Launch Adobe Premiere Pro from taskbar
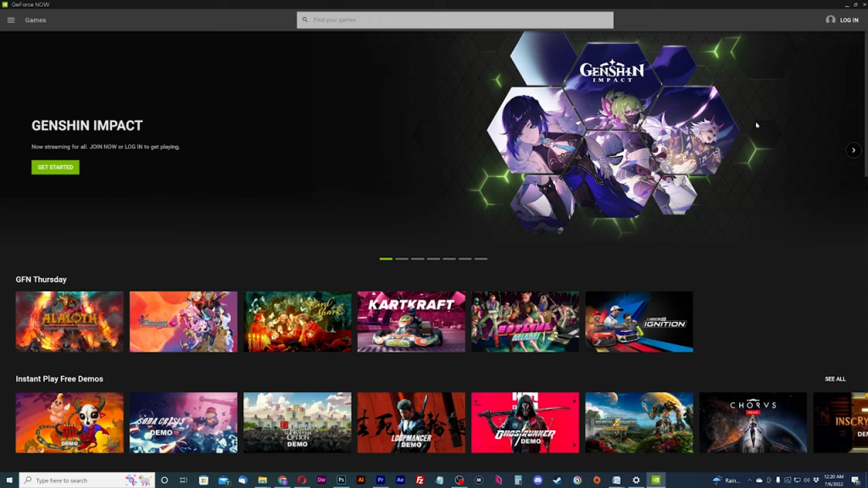868x488 pixels. 381,480
